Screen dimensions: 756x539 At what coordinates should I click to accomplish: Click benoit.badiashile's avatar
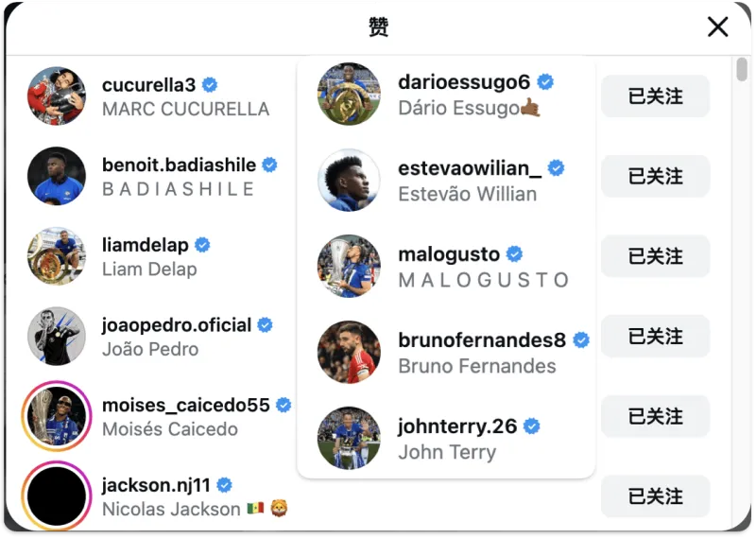[57, 176]
